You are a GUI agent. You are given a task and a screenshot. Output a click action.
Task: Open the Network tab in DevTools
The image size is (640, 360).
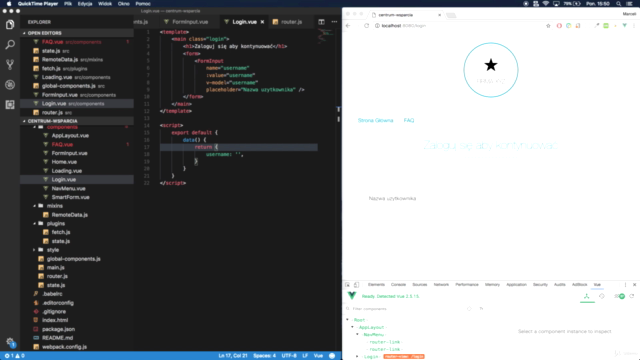click(441, 284)
